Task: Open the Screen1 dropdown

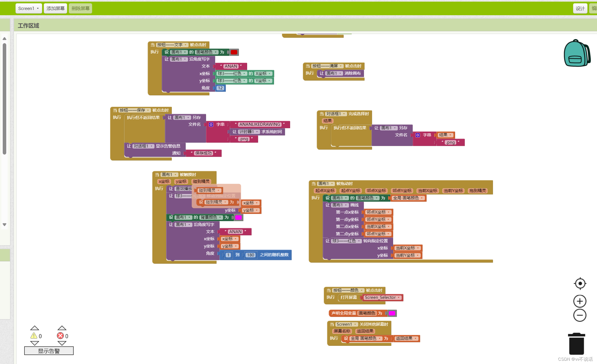Action: (29, 8)
